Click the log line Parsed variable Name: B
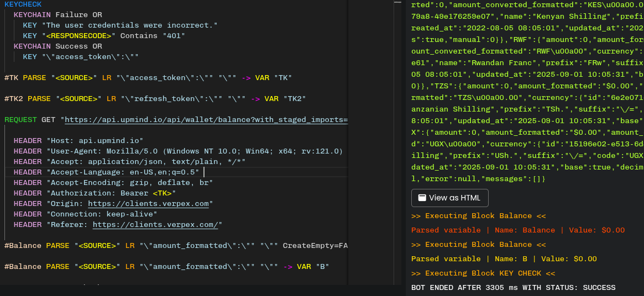The height and width of the screenshot is (296, 644). [x=504, y=259]
